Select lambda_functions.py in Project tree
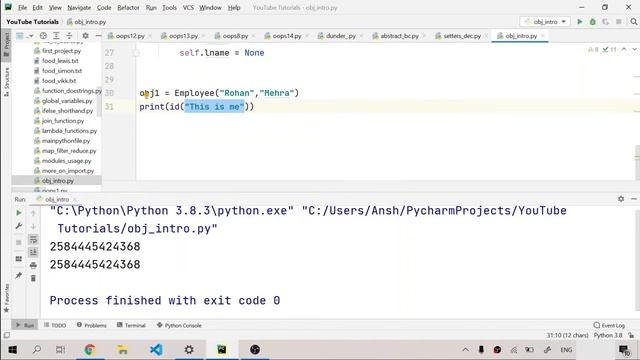Viewport: 640px width, 360px height. click(69, 131)
